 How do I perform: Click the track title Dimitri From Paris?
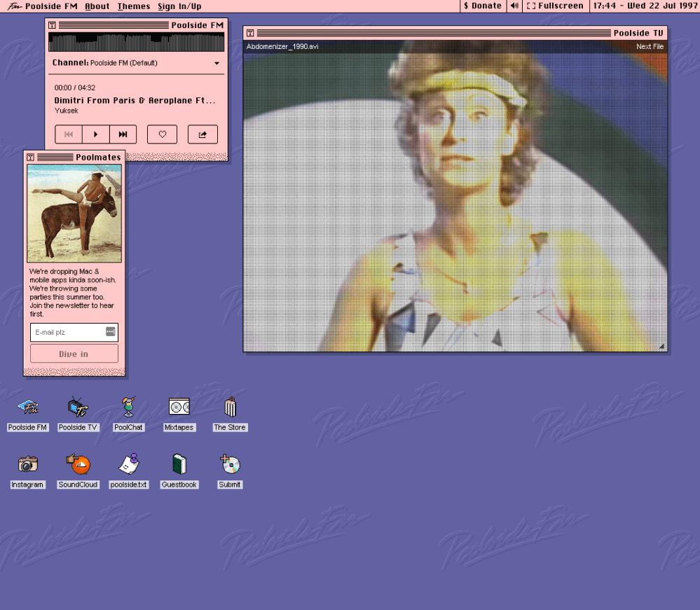[x=135, y=100]
